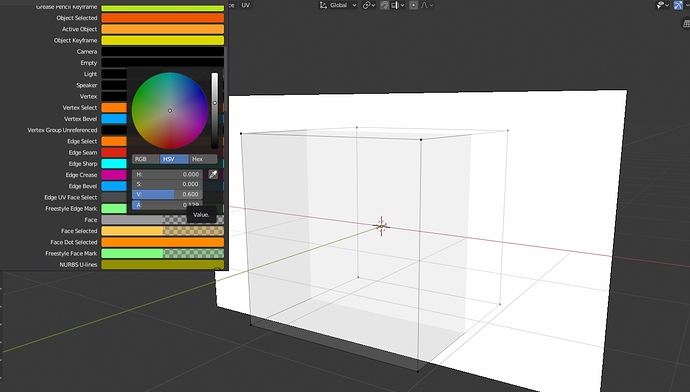
Task: Open Edge Bevel color swatch
Action: pyautogui.click(x=114, y=186)
